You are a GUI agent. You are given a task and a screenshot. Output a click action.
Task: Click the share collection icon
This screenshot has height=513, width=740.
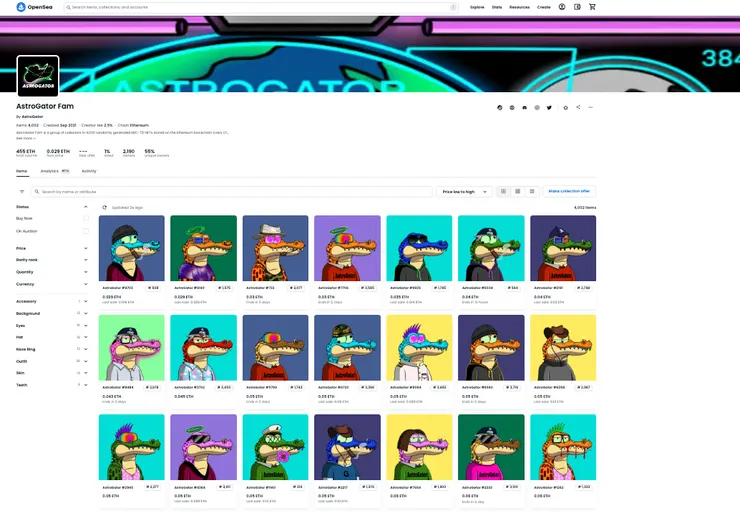[x=577, y=107]
